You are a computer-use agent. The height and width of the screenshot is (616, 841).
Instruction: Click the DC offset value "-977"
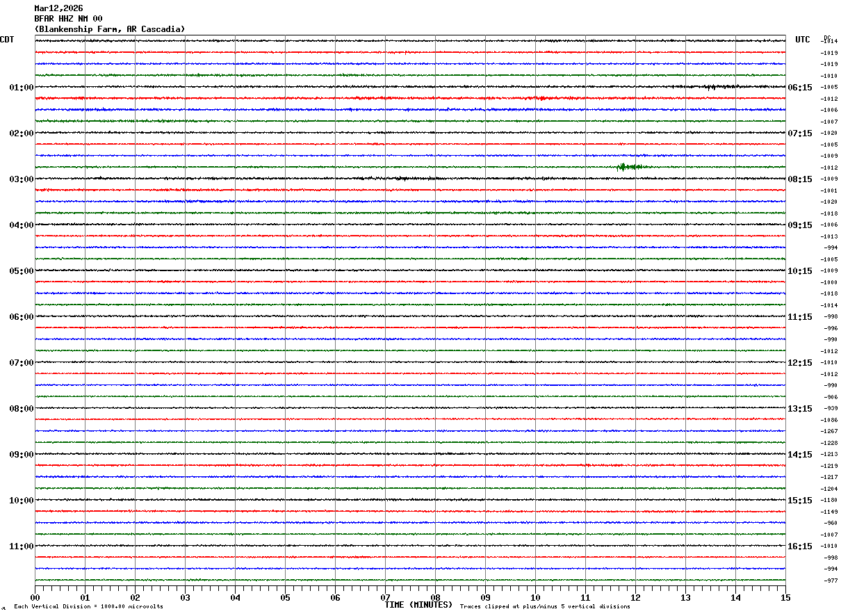(831, 581)
